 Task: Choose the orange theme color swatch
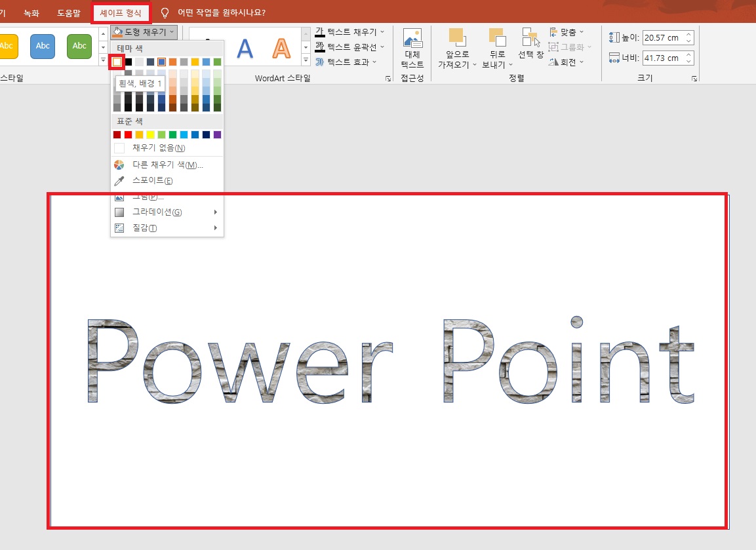click(172, 62)
